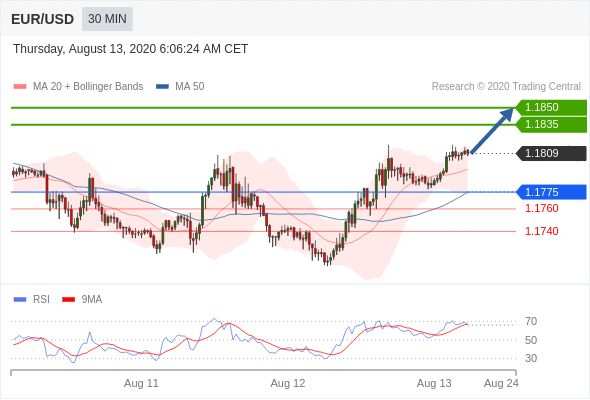Viewport: 590px width, 400px height.
Task: Click the Aug 24 date axis label
Action: 501,383
